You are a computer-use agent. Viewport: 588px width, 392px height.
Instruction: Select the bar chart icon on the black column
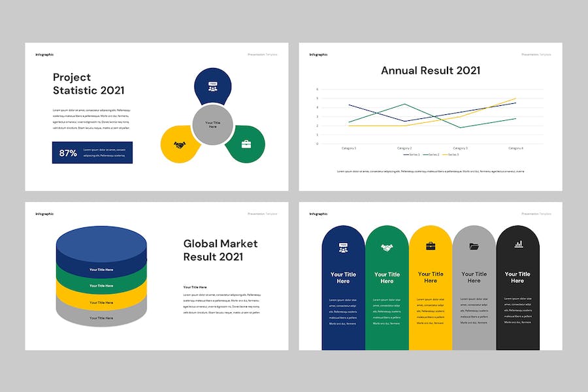[x=518, y=244]
